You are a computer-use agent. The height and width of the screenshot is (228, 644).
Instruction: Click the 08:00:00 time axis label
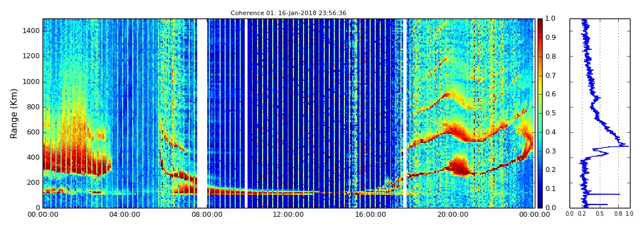pos(206,215)
